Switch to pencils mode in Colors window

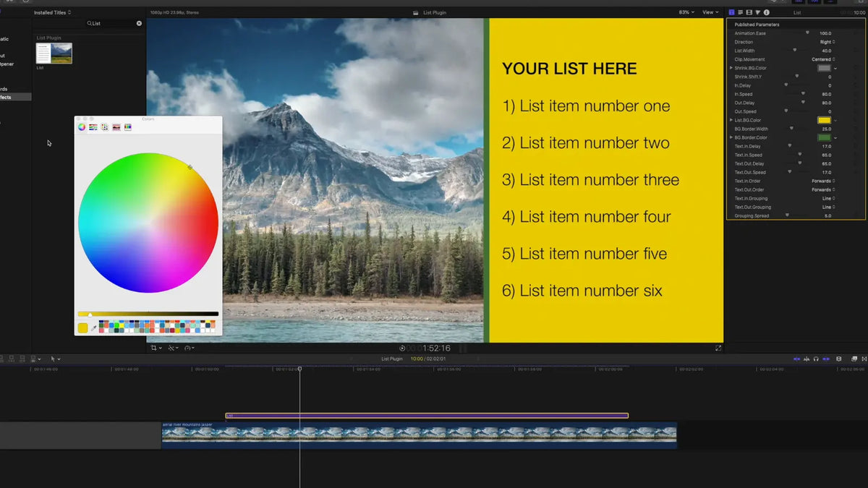click(128, 127)
